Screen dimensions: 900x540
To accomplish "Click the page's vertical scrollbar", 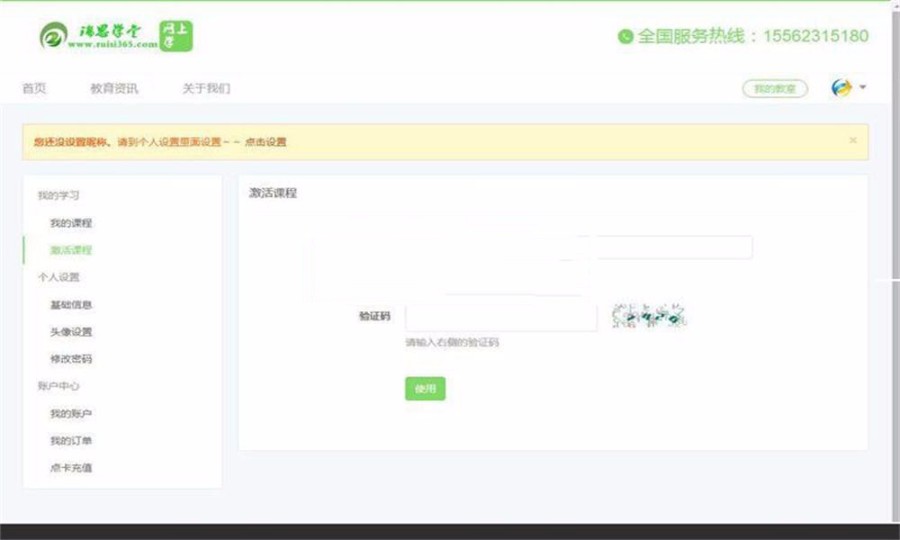I will tap(895, 262).
